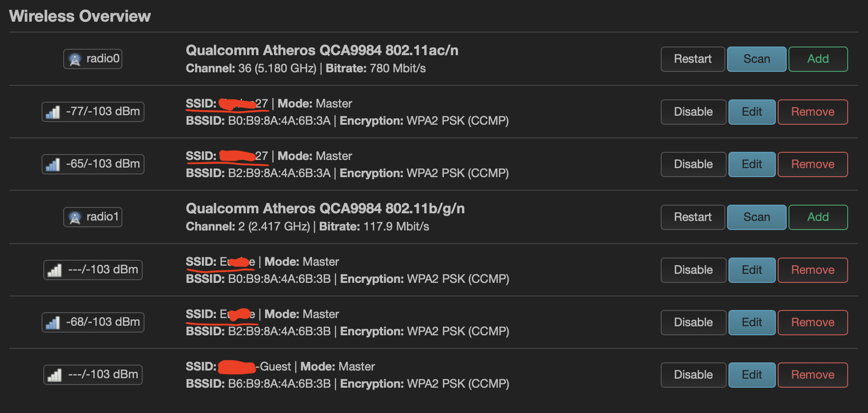Click signal strength icon showing -77/-103 dBm
The image size is (868, 413).
(53, 112)
